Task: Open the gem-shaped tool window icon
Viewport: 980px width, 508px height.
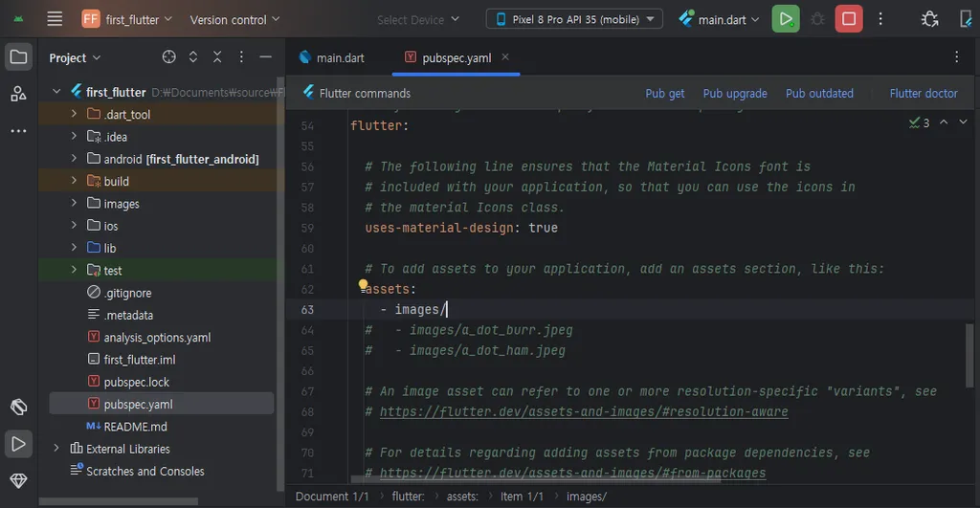Action: click(x=19, y=480)
